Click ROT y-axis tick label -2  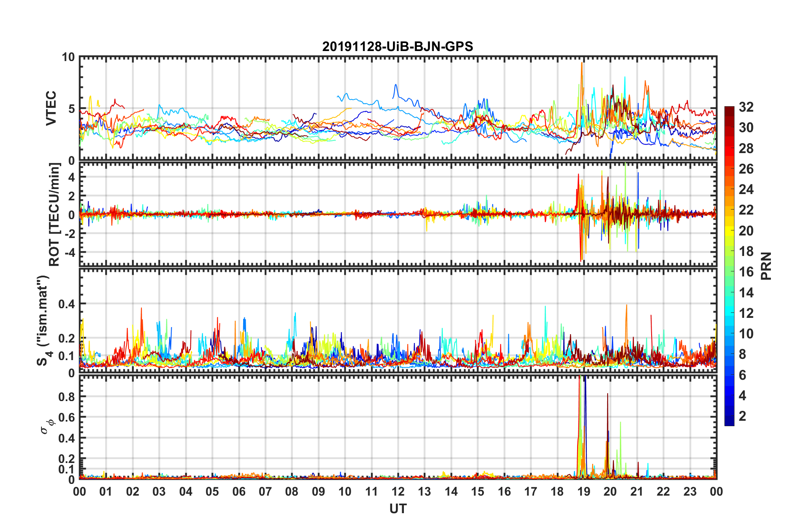coord(69,233)
